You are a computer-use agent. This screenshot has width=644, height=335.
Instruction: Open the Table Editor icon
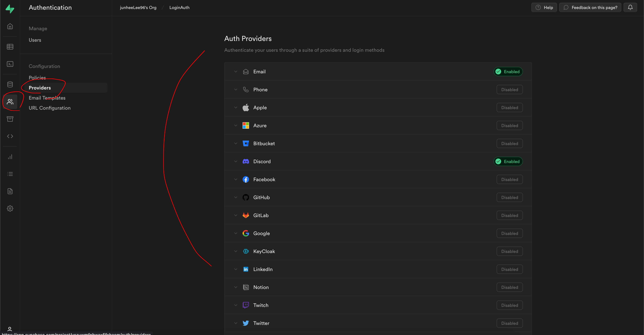click(x=10, y=47)
